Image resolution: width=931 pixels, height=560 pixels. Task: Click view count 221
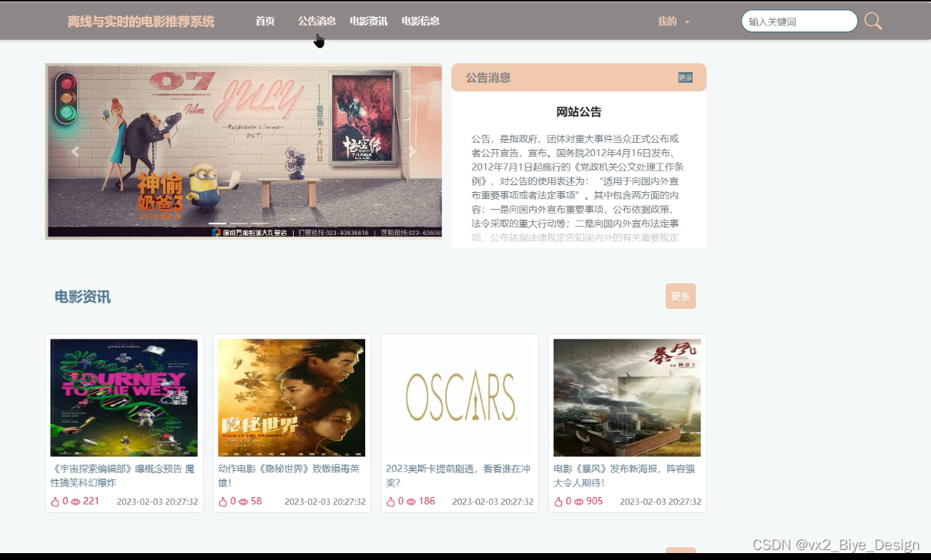point(91,502)
